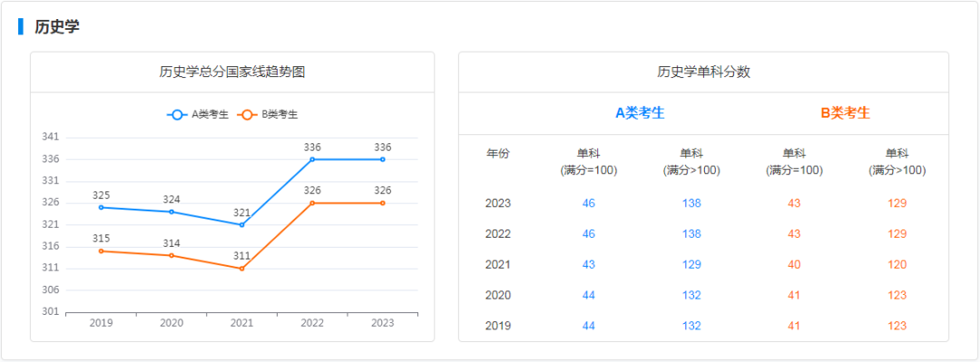Click year 2020 in the table

point(498,295)
